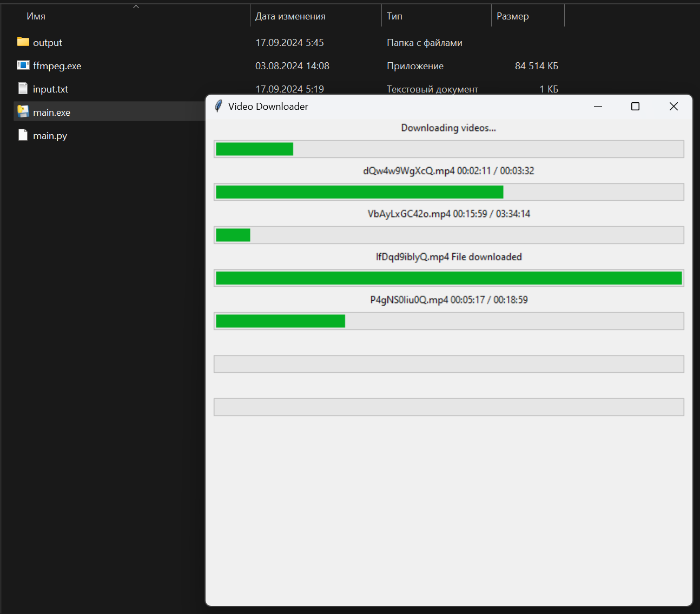Viewport: 700px width, 614px height.
Task: Click the Video Downloader window title
Action: [x=268, y=107]
